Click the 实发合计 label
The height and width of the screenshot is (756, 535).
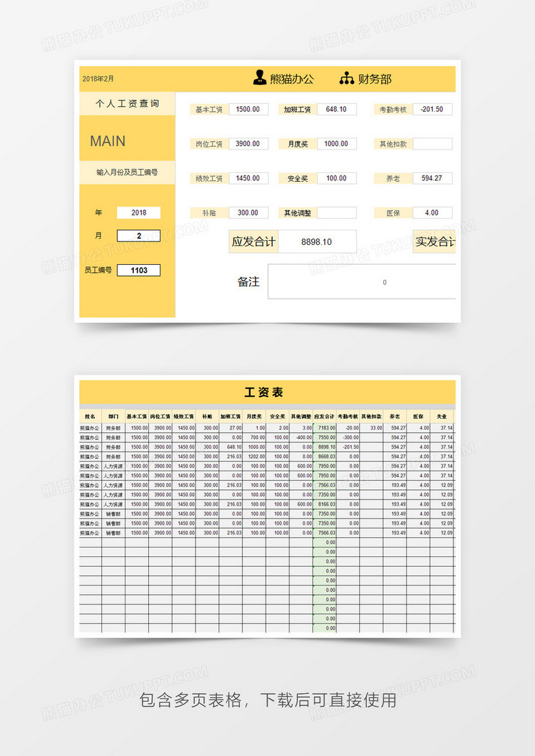(435, 241)
